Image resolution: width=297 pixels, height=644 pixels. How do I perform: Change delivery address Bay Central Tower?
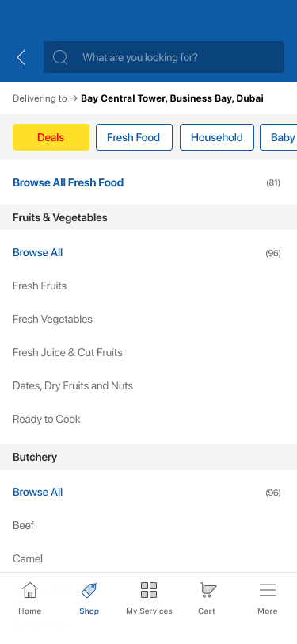[172, 98]
